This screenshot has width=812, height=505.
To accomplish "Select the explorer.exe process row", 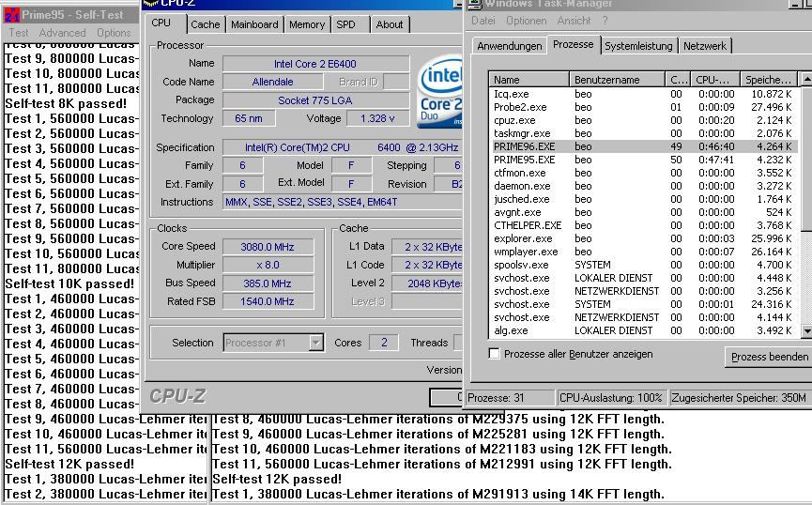I will pyautogui.click(x=643, y=238).
